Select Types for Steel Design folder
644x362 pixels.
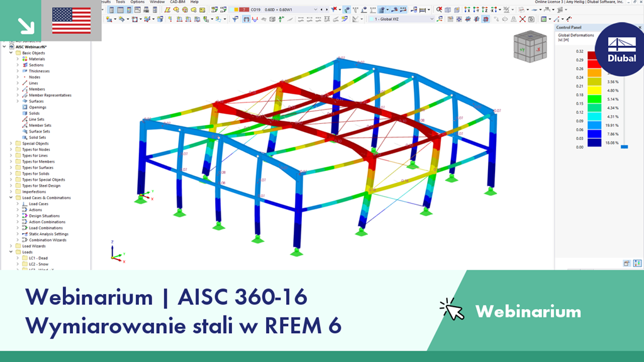tap(41, 185)
